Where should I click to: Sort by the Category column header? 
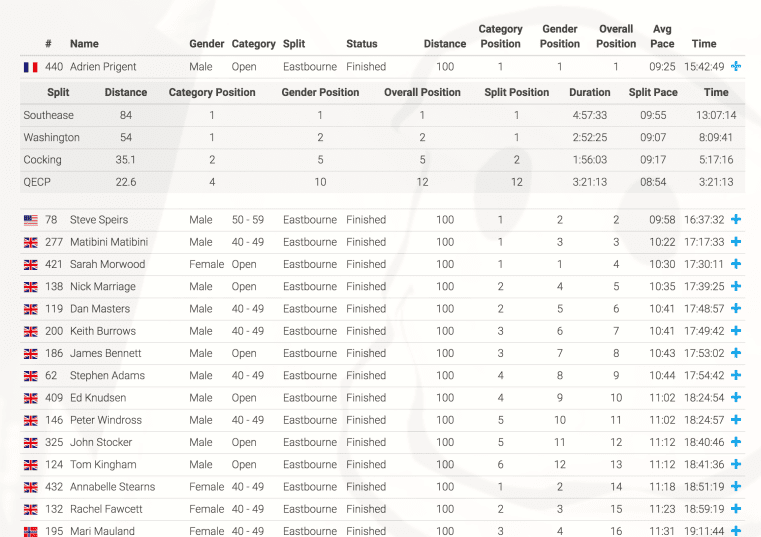(253, 44)
